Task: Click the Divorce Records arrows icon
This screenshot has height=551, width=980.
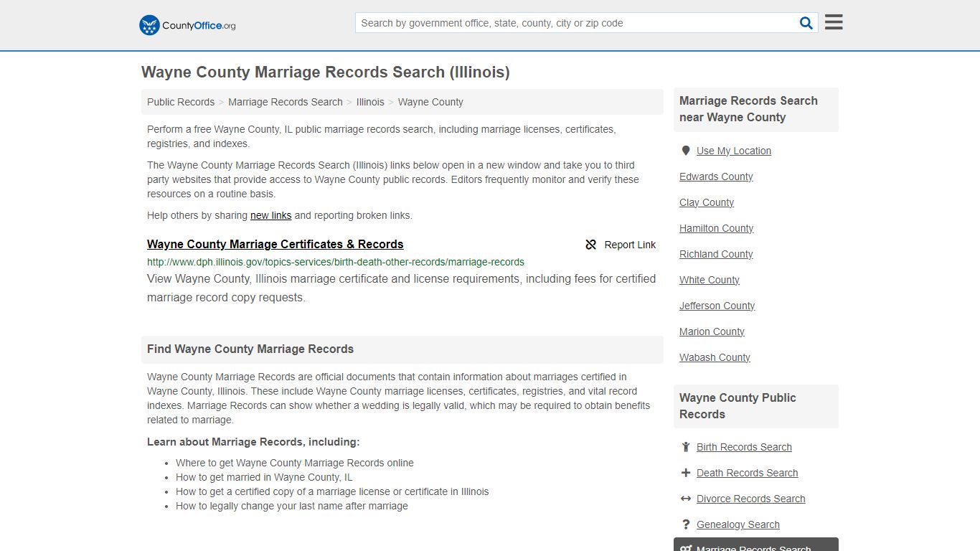Action: 686,499
